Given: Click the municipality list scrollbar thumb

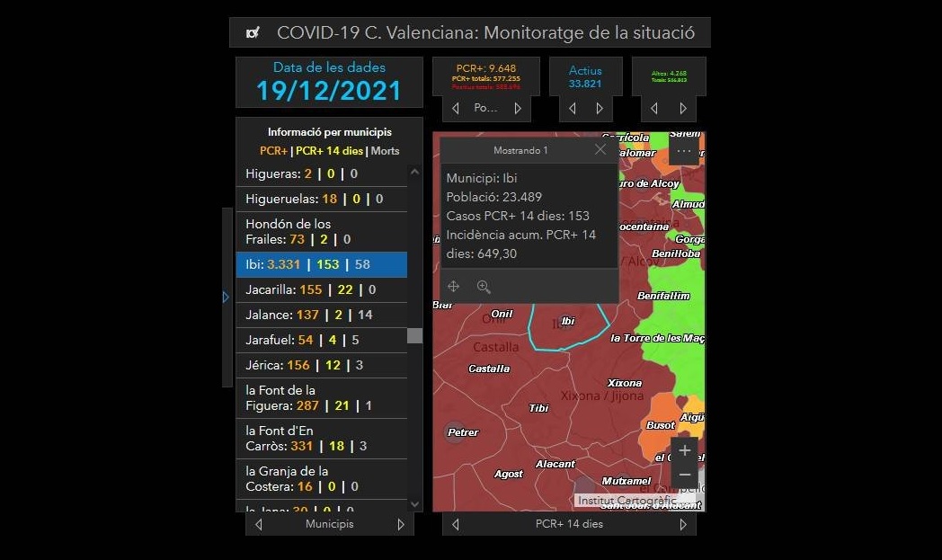Looking at the screenshot, I should 414,335.
